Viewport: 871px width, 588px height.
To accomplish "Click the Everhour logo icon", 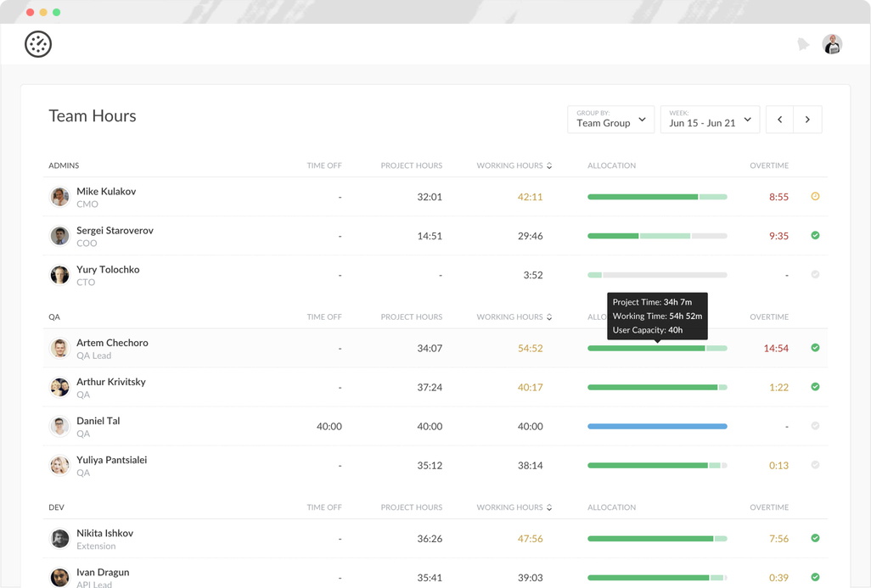I will pos(37,43).
